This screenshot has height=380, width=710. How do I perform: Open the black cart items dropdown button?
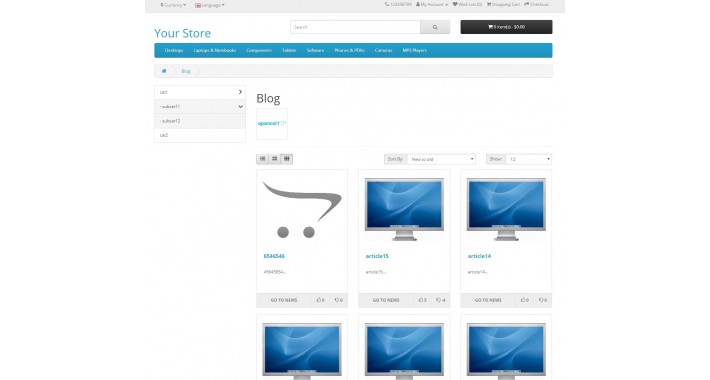506,27
